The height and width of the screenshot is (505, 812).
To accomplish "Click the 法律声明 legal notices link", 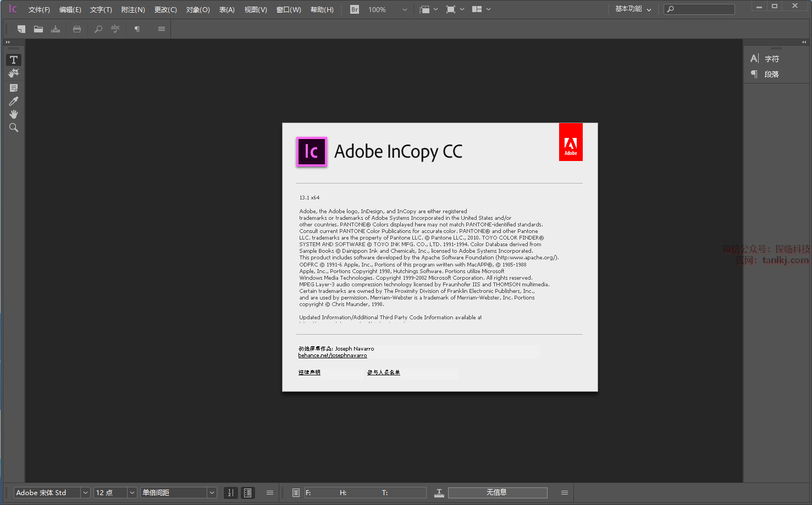I will pyautogui.click(x=309, y=373).
